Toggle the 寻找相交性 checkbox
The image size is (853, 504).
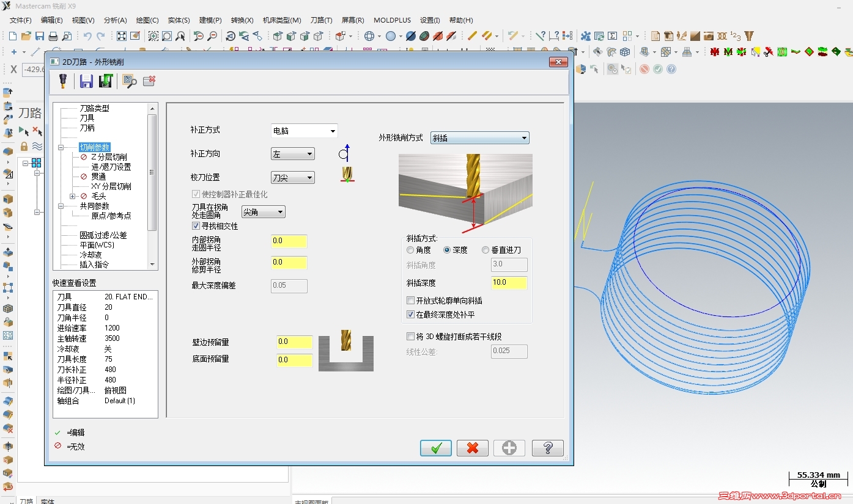pyautogui.click(x=196, y=226)
